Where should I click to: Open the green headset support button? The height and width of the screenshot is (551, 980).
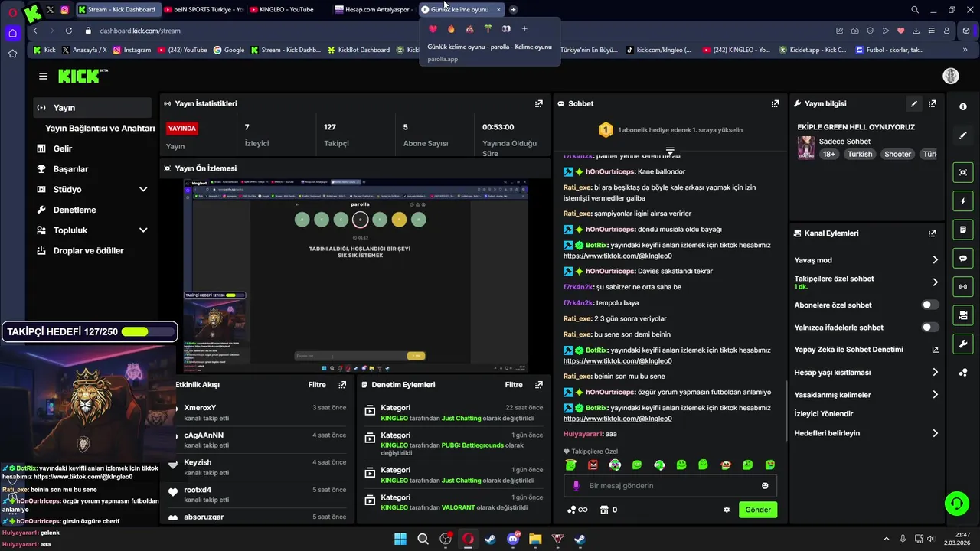(957, 504)
